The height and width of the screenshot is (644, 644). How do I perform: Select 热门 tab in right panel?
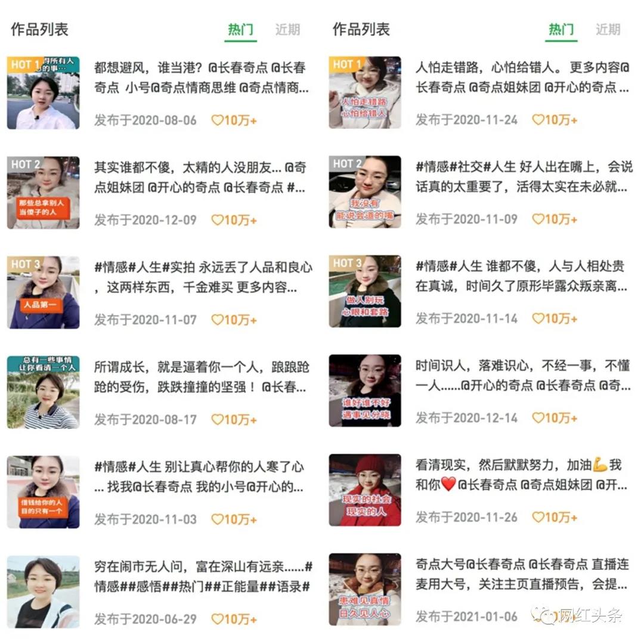click(x=562, y=30)
